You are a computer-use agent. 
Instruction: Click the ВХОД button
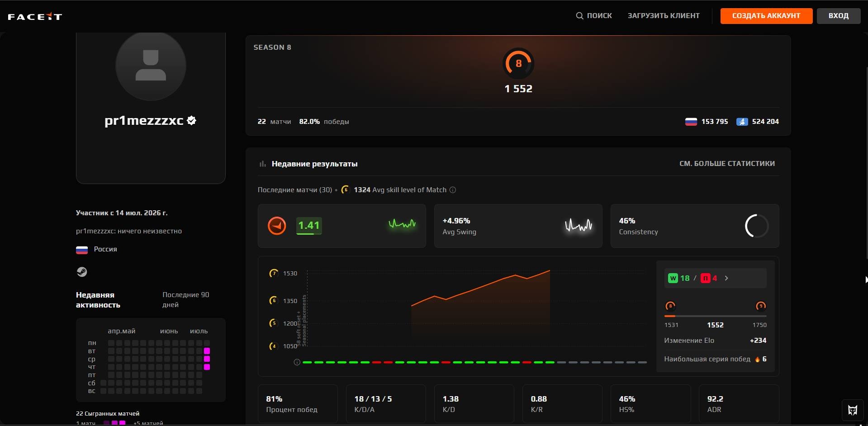tap(839, 16)
